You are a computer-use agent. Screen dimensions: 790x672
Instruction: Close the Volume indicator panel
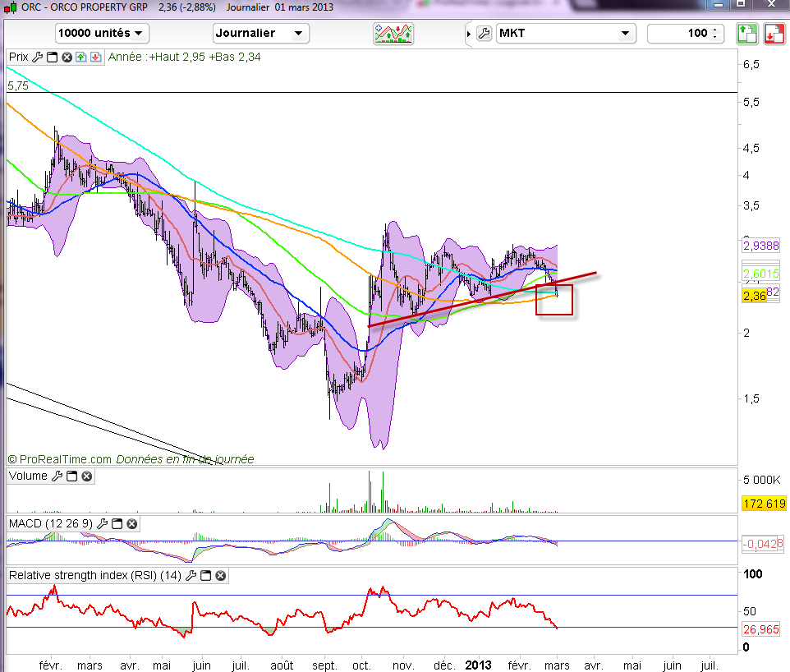click(86, 476)
